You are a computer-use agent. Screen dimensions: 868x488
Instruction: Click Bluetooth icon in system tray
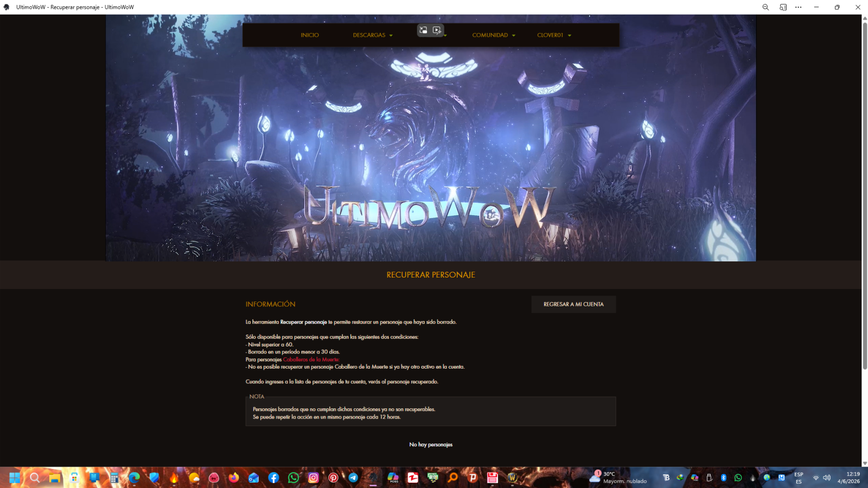(x=724, y=478)
